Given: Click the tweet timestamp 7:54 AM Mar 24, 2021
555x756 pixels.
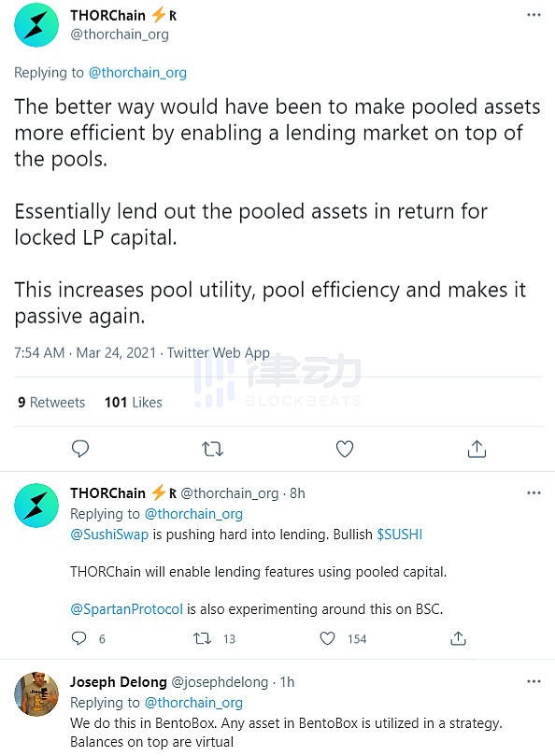Looking at the screenshot, I should click(x=85, y=353).
